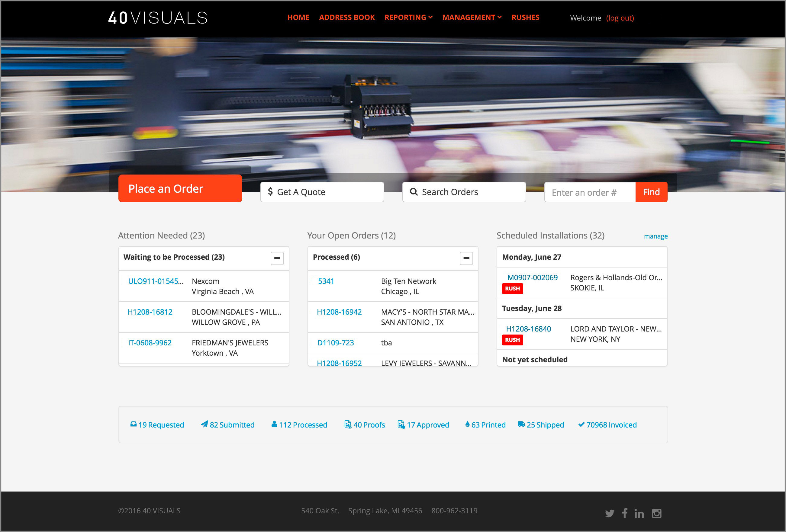The width and height of the screenshot is (786, 532).
Task: Switch to the ADDRESS BOOK page
Action: tap(347, 17)
